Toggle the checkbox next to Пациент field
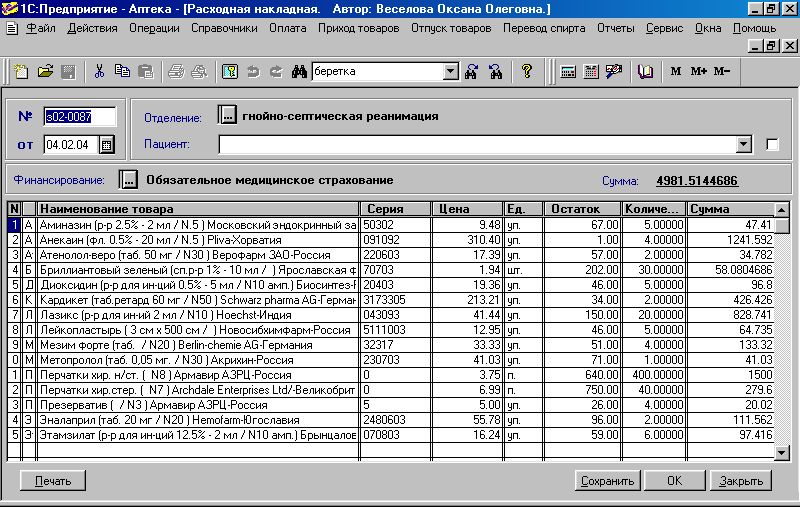The width and height of the screenshot is (800, 507). pos(772,145)
